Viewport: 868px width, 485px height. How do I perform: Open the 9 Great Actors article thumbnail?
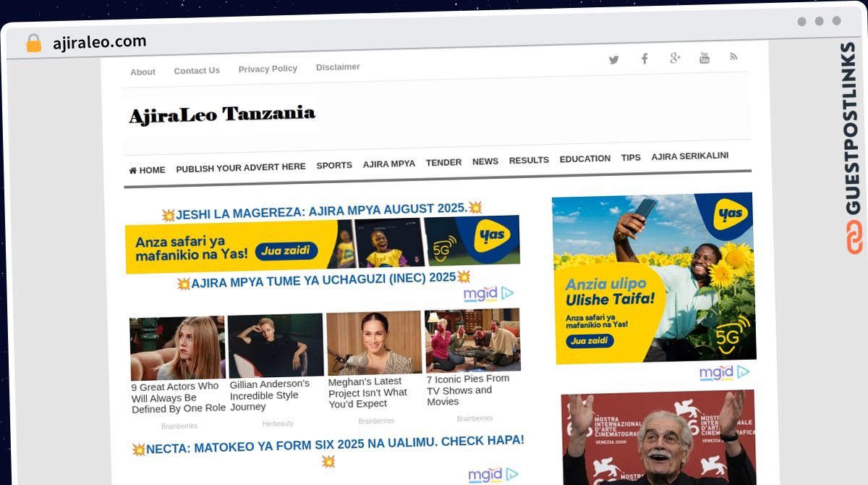pyautogui.click(x=177, y=348)
